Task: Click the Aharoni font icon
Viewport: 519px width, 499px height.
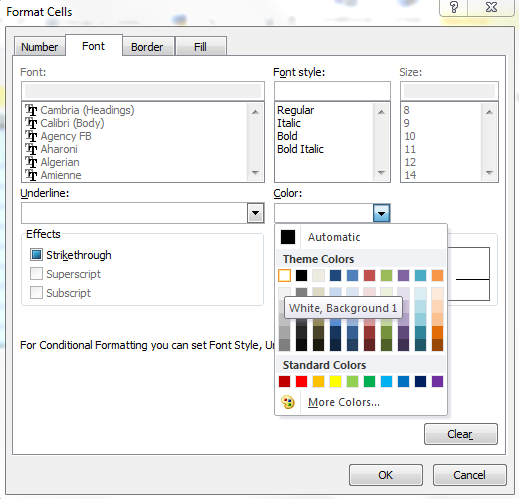Action: pyautogui.click(x=31, y=149)
